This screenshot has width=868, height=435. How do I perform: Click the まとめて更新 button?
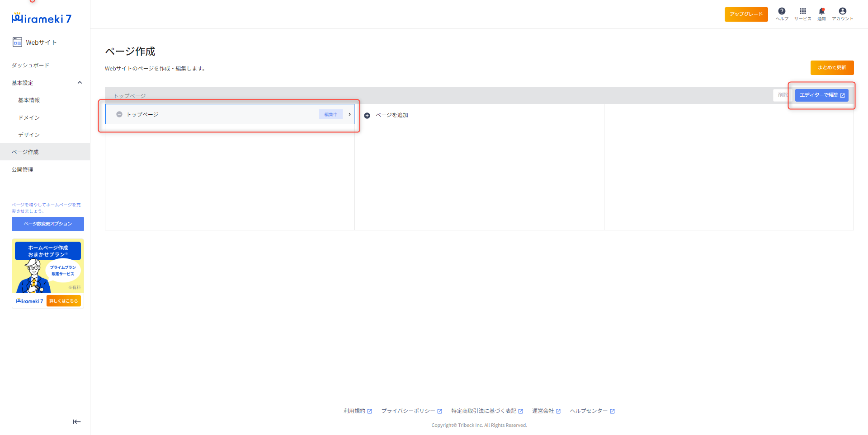832,68
